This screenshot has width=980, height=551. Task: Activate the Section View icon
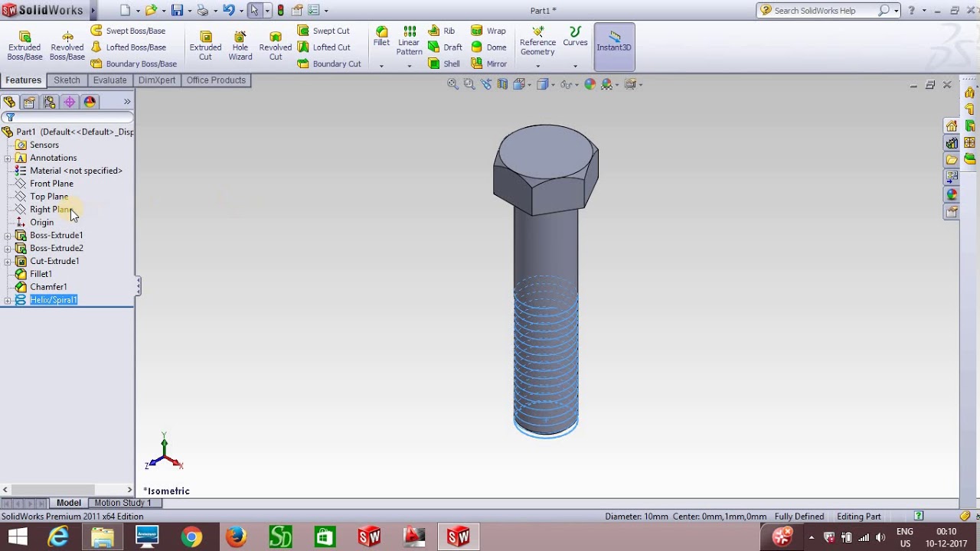pyautogui.click(x=502, y=84)
